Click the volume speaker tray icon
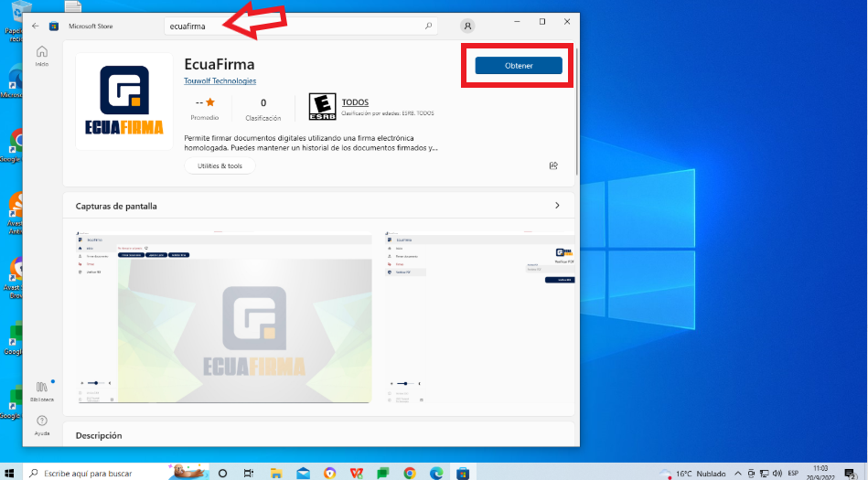This screenshot has width=868, height=480. click(777, 474)
